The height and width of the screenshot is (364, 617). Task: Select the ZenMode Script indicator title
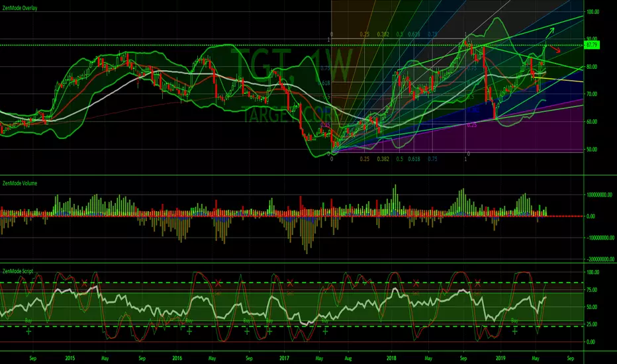tap(18, 271)
